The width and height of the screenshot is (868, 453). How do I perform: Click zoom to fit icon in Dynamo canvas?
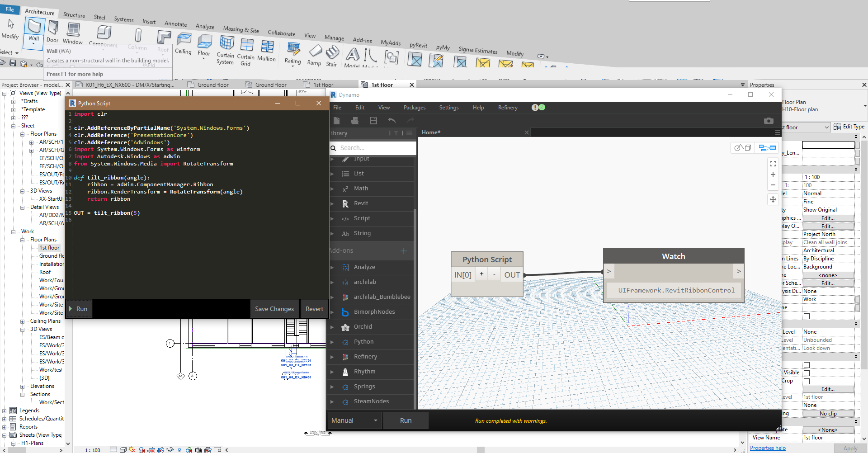point(773,164)
